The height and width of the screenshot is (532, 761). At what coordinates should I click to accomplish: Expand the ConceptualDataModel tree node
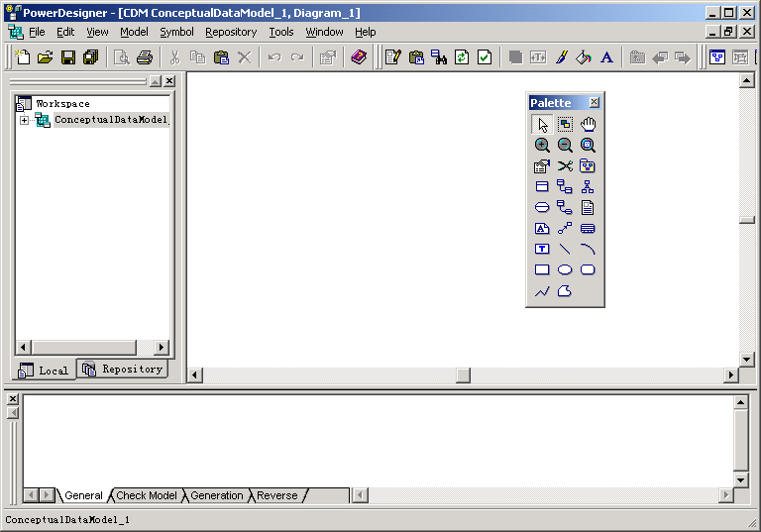tap(24, 120)
